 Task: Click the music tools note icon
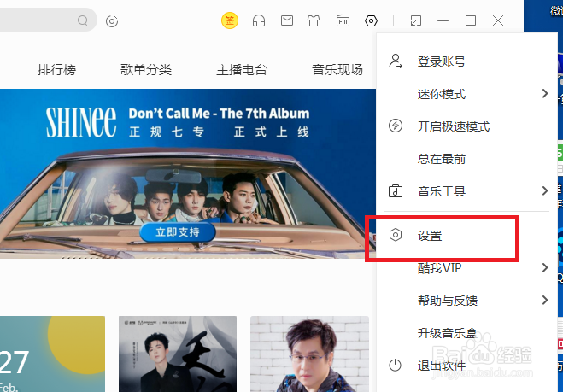click(396, 191)
